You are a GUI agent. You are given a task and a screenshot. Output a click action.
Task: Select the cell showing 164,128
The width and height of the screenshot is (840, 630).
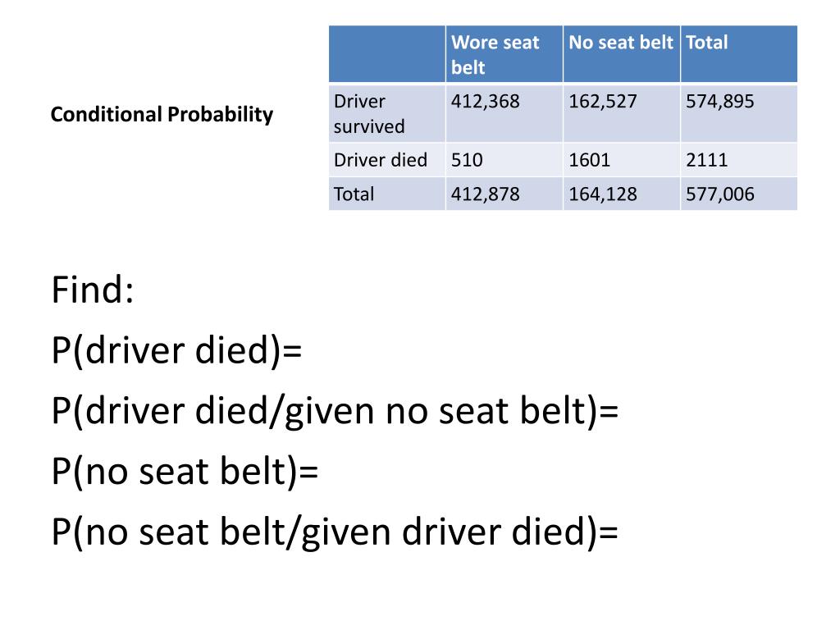pos(622,194)
